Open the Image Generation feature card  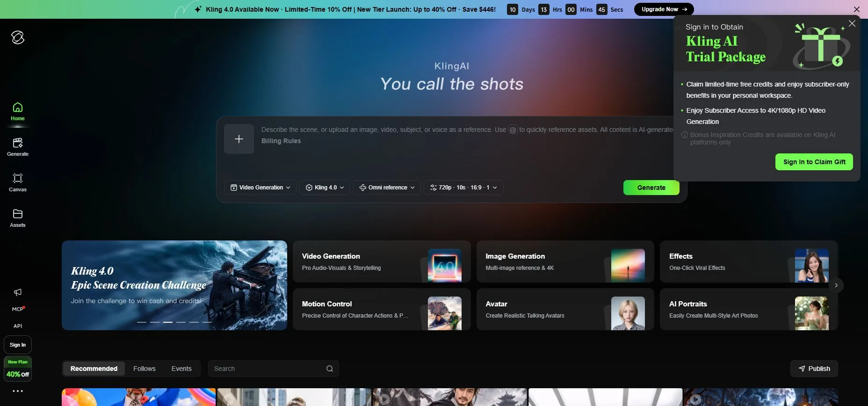point(565,261)
